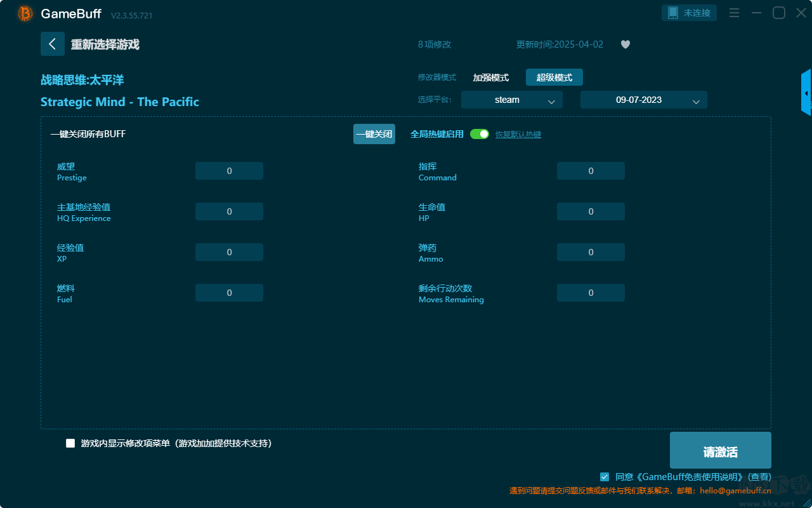Click the 燃料 Fuel label
812x508 pixels.
point(66,293)
